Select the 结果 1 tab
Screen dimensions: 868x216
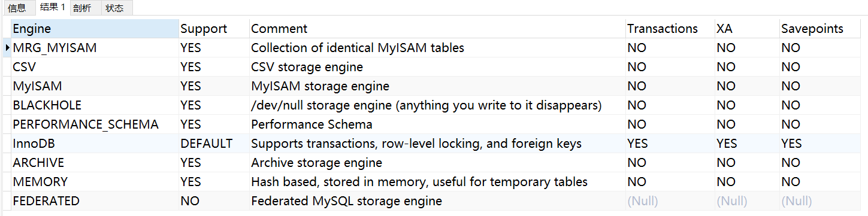52,7
